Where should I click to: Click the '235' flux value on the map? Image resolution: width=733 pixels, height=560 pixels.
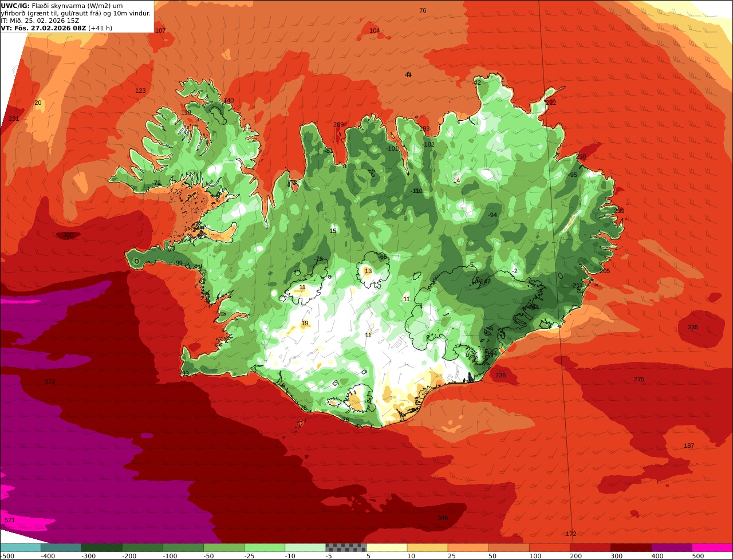(693, 327)
